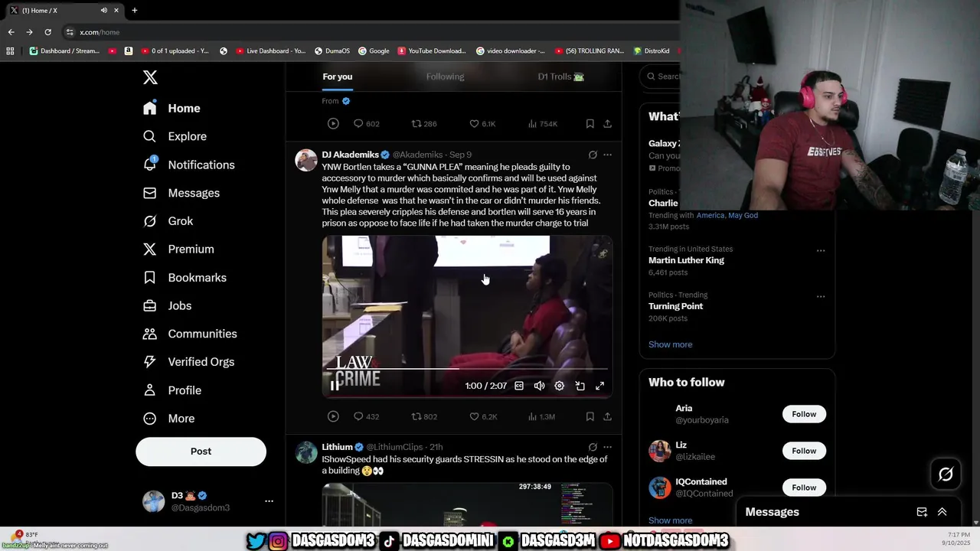Click Show more under trending list

pyautogui.click(x=670, y=344)
